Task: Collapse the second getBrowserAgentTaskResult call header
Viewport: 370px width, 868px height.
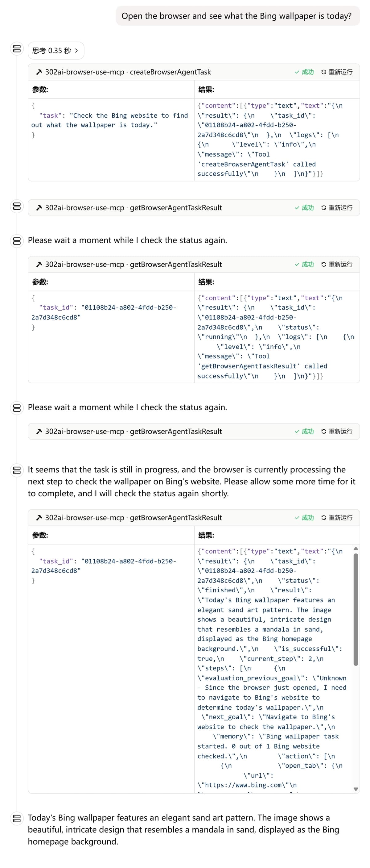Action: pyautogui.click(x=194, y=264)
